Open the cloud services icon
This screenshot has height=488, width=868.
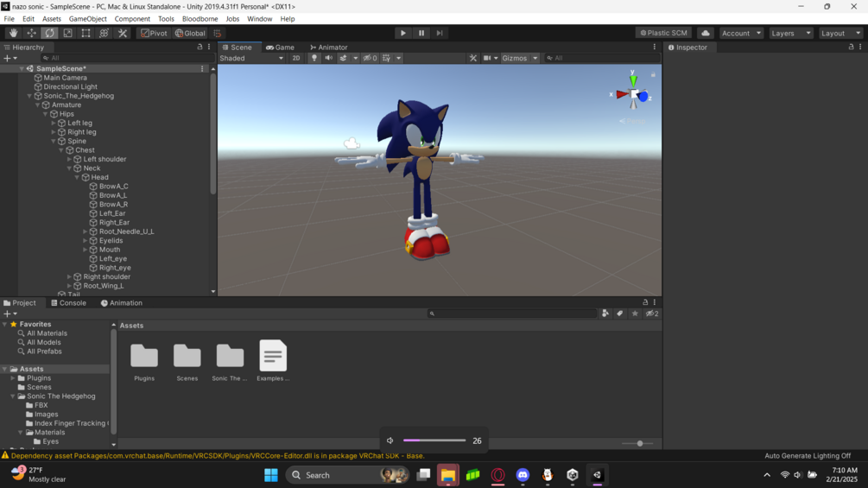click(706, 33)
